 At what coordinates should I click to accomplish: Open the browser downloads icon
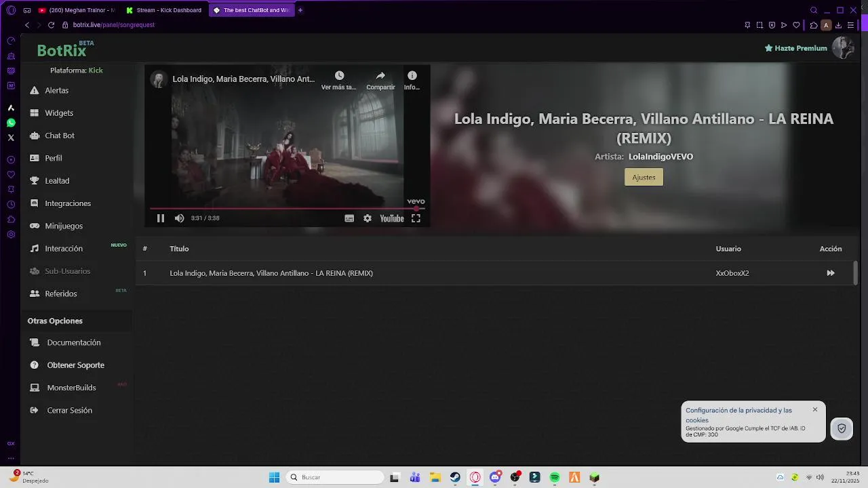838,25
